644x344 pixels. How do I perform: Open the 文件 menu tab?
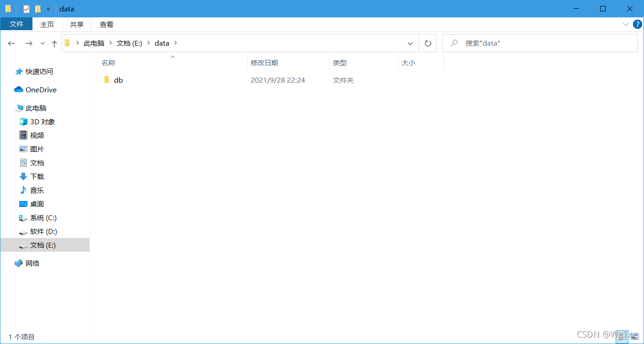[x=16, y=24]
